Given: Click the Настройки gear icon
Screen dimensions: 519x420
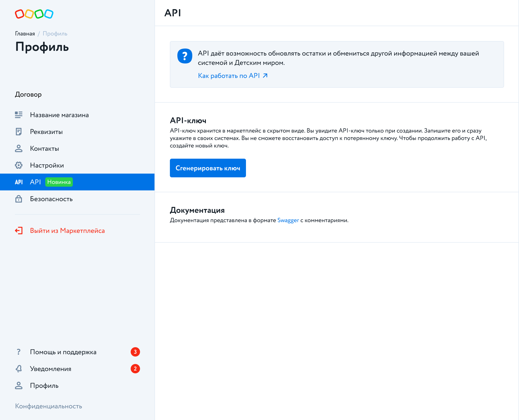Looking at the screenshot, I should (x=19, y=165).
